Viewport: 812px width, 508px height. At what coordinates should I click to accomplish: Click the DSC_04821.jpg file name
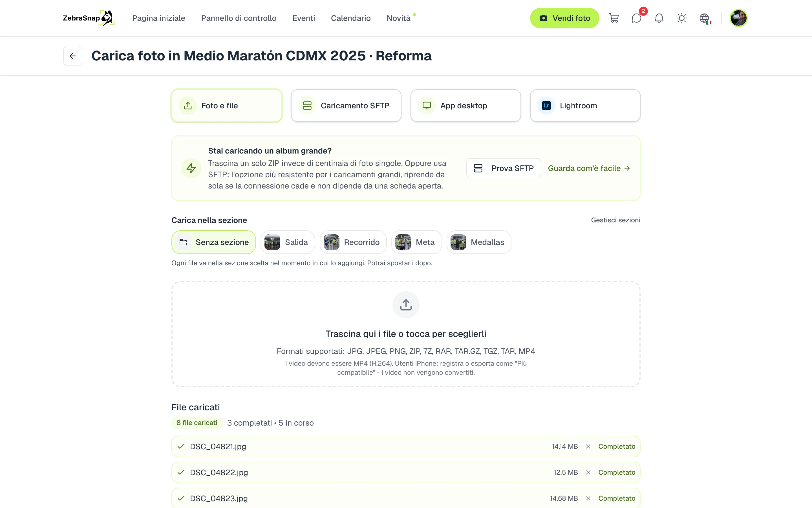click(218, 446)
